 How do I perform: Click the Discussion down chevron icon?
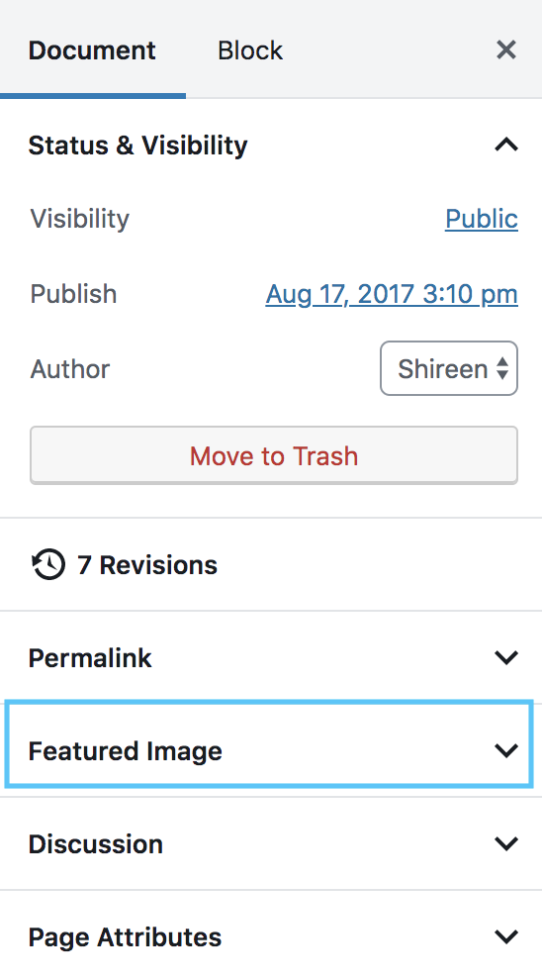pyautogui.click(x=506, y=843)
